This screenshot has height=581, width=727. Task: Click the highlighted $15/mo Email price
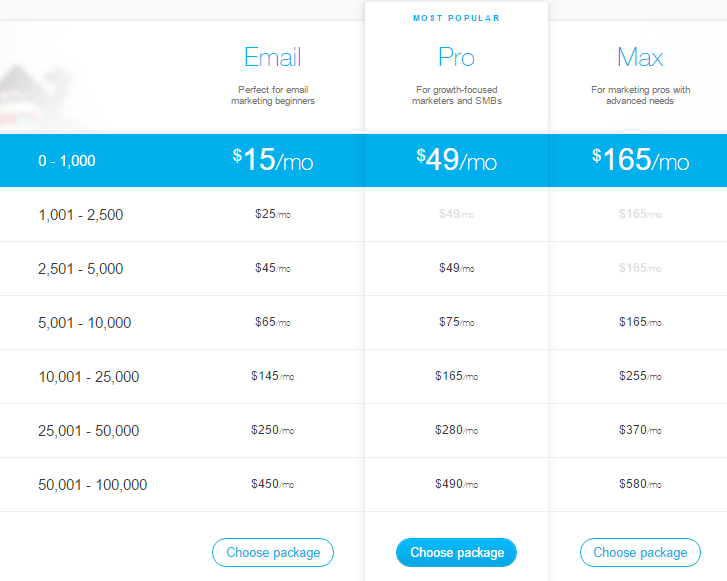[x=272, y=160]
